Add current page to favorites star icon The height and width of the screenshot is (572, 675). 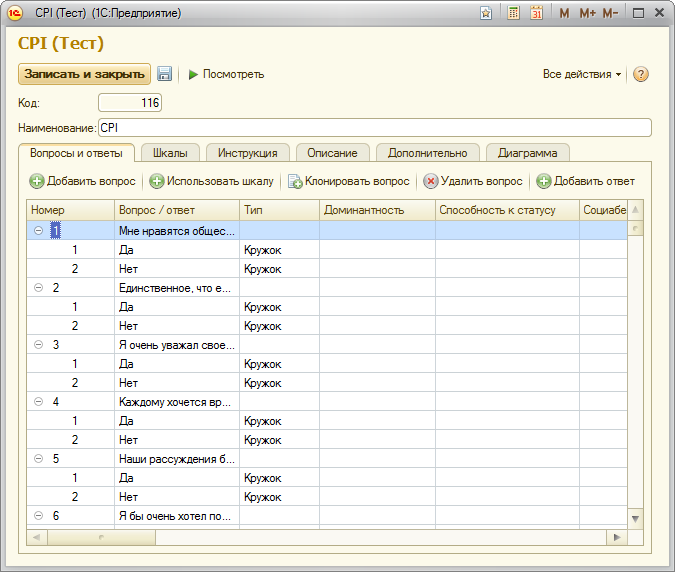486,13
